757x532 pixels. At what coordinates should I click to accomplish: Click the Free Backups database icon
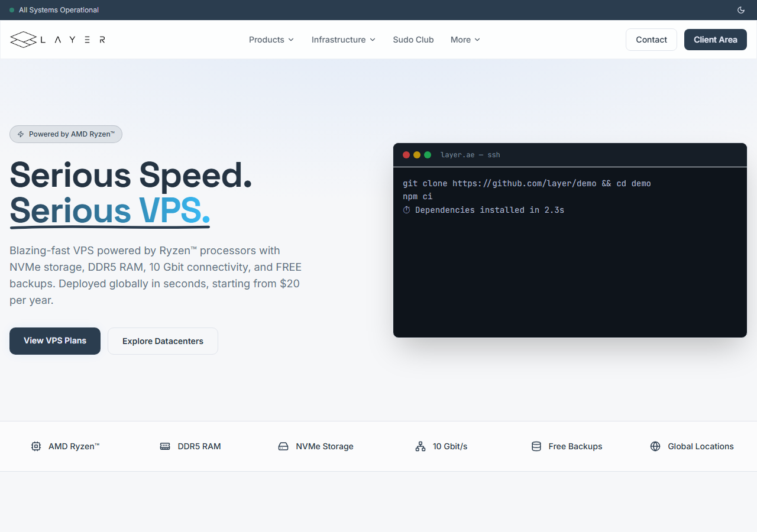[536, 446]
